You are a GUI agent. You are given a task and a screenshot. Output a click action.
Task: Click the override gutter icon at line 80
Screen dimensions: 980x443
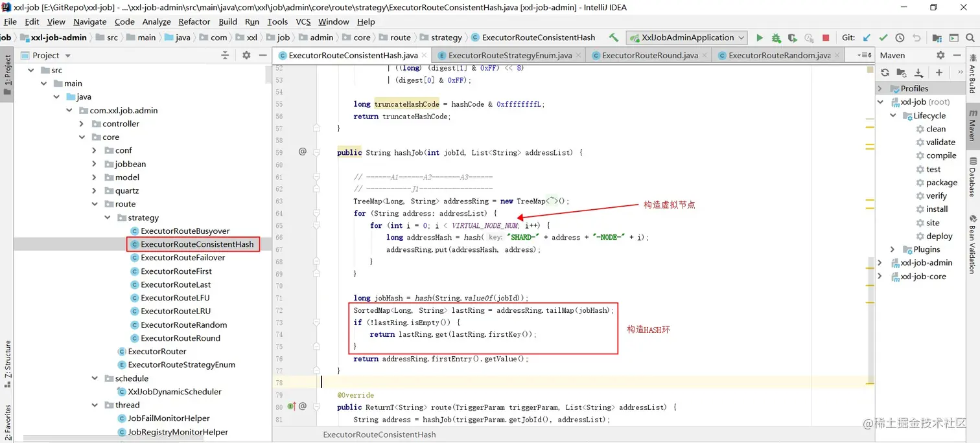[x=291, y=407]
